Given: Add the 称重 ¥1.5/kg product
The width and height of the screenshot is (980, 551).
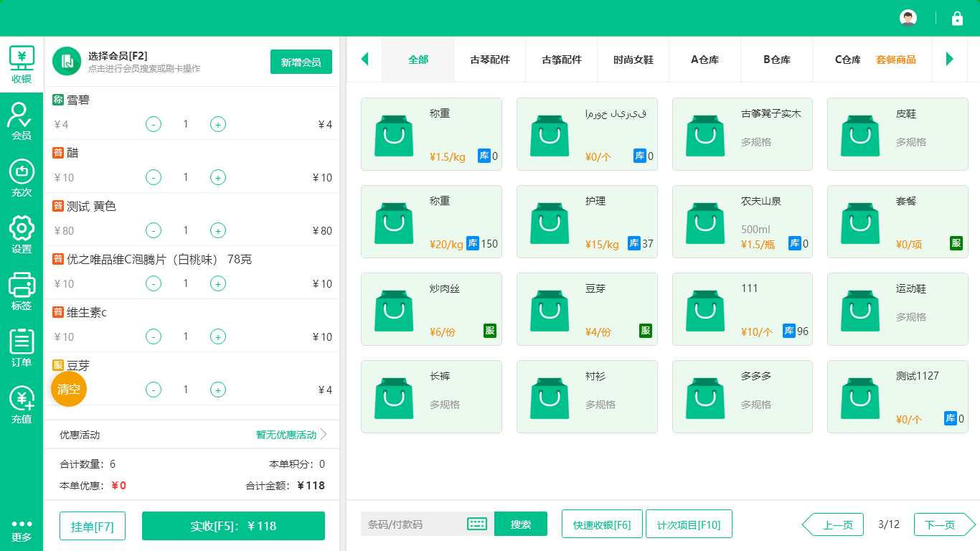Looking at the screenshot, I should click(x=431, y=134).
